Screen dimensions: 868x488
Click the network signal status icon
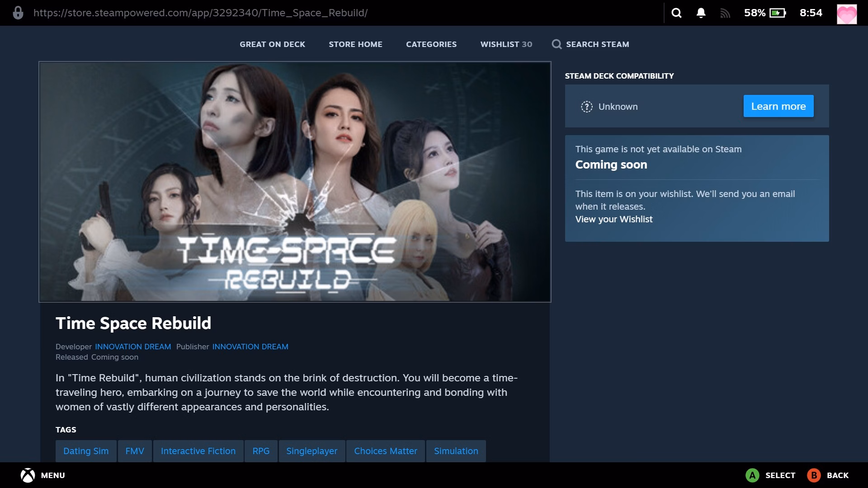coord(725,13)
